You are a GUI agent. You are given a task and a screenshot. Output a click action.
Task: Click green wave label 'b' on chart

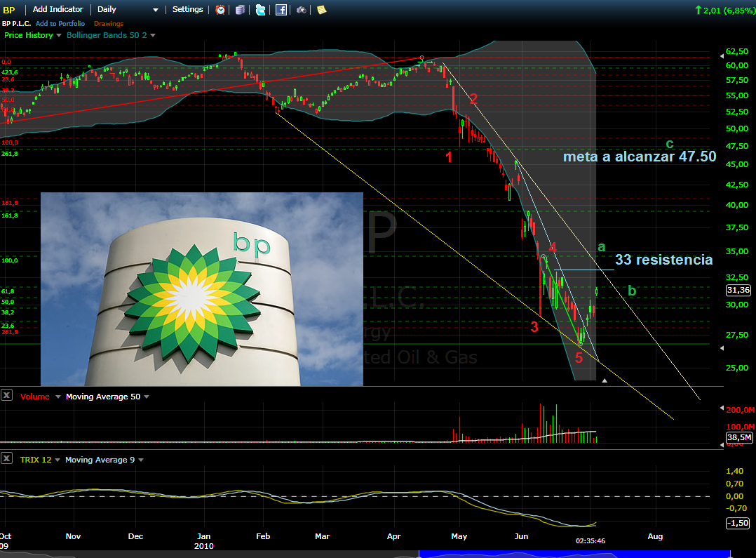[632, 291]
